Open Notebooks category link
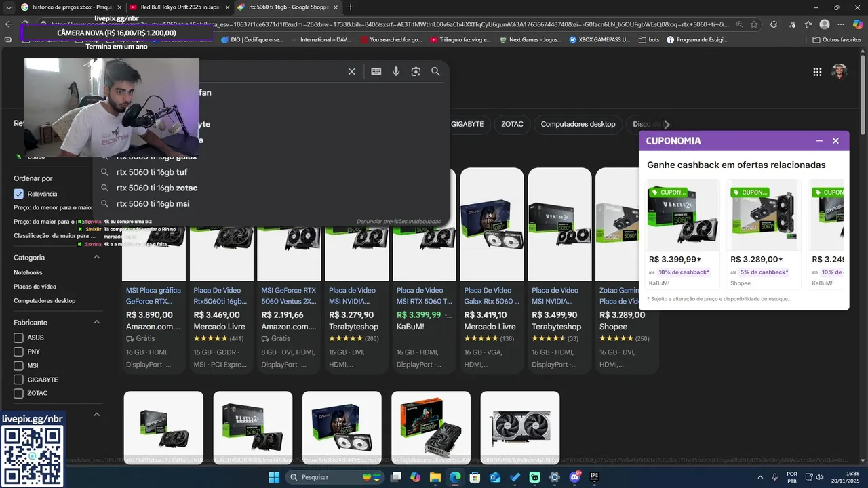The image size is (868, 488). coord(28,272)
